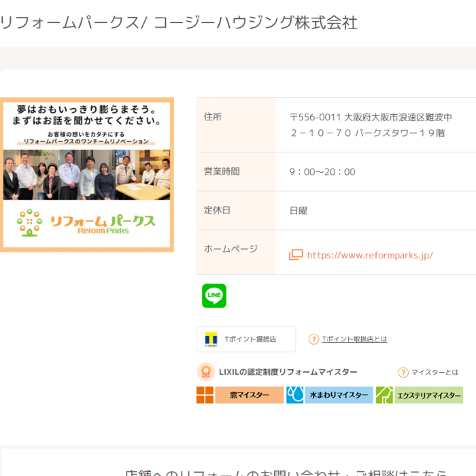Click the external-link icon beside homepage URL
476x476 pixels.
click(x=296, y=255)
